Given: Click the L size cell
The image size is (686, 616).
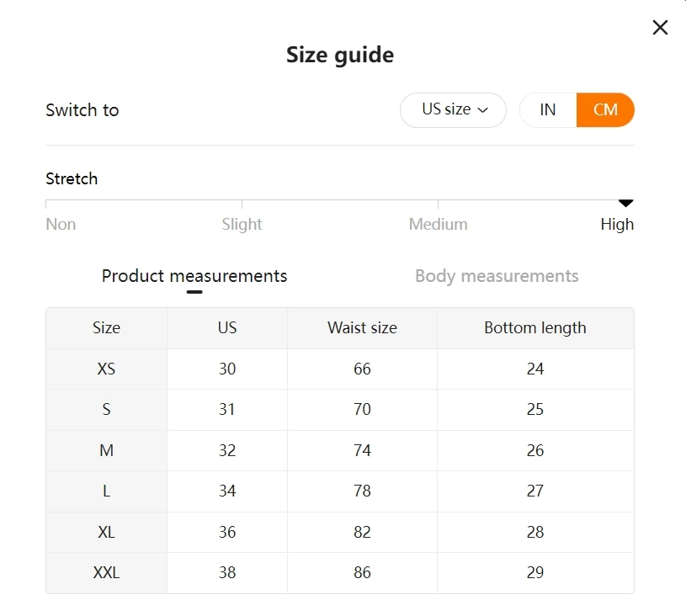Looking at the screenshot, I should pos(106,491).
